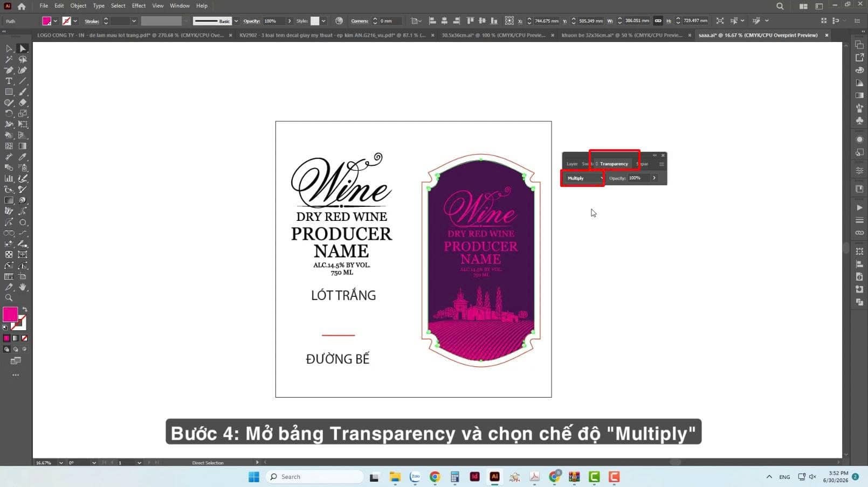Open the zoom level dropdown at 16.67%
The image size is (868, 487).
[x=60, y=463]
